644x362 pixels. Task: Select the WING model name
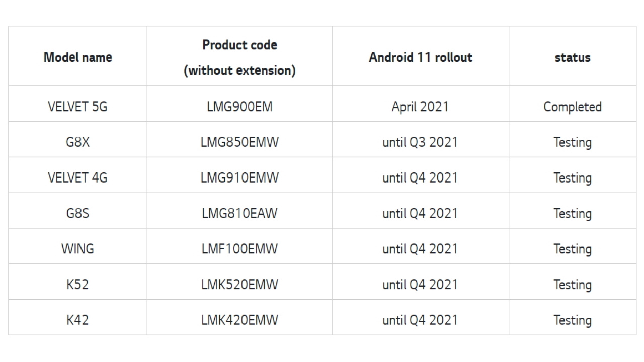click(x=77, y=249)
